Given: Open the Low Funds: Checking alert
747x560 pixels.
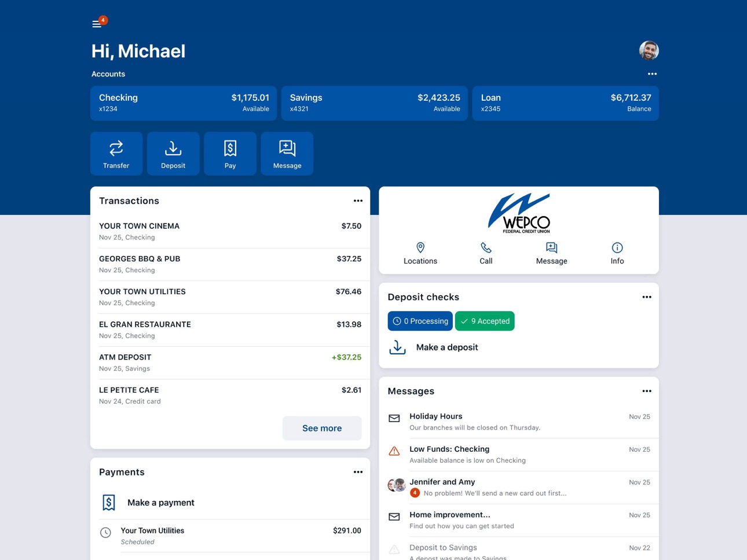Looking at the screenshot, I should [x=519, y=455].
